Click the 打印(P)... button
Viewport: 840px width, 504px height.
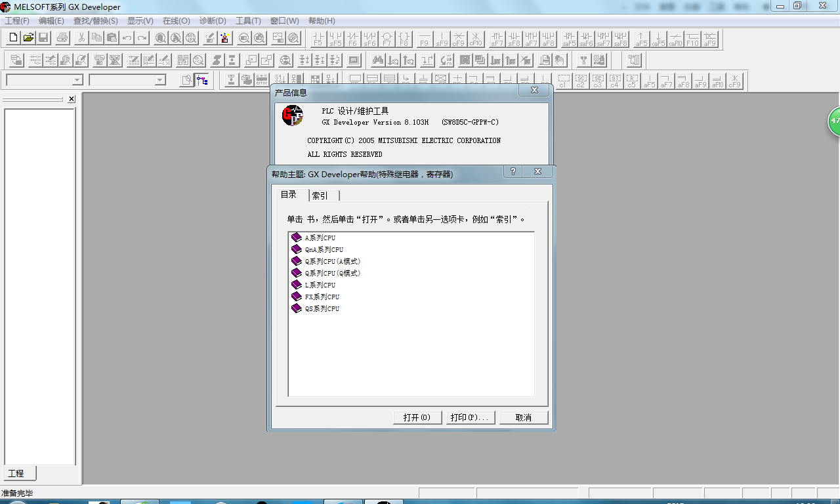[x=469, y=417]
